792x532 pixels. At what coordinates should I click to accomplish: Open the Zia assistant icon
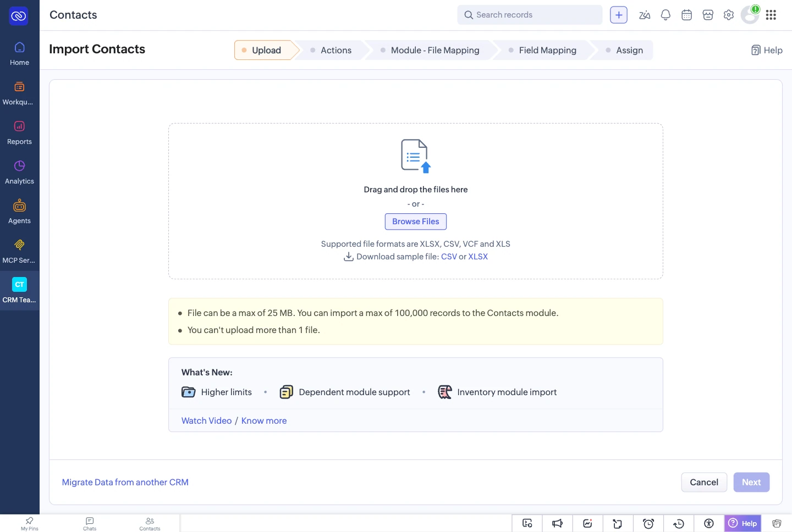(x=645, y=15)
